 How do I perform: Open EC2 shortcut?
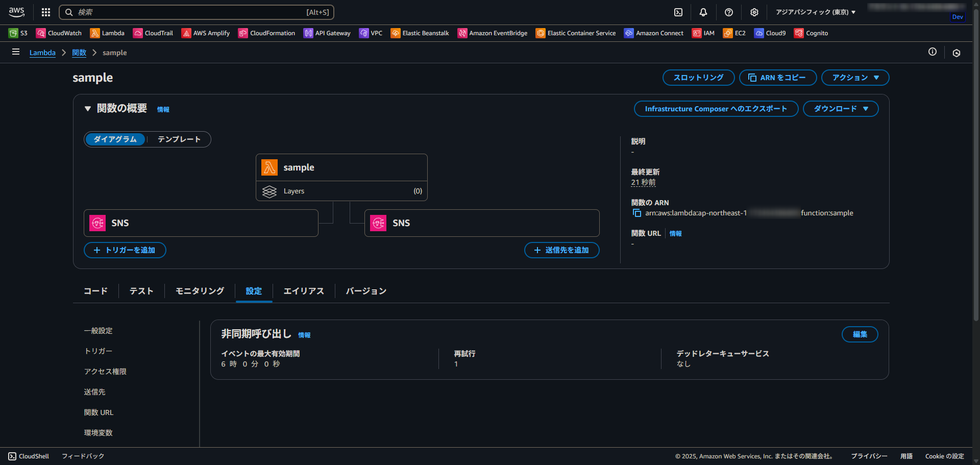coord(734,33)
